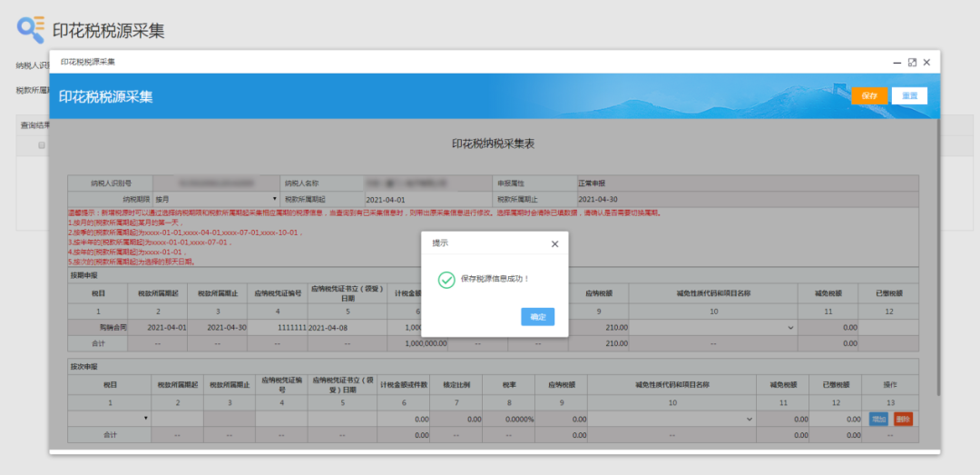This screenshot has width=980, height=475.
Task: Tick the checkbox under 查询结果
Action: click(41, 145)
